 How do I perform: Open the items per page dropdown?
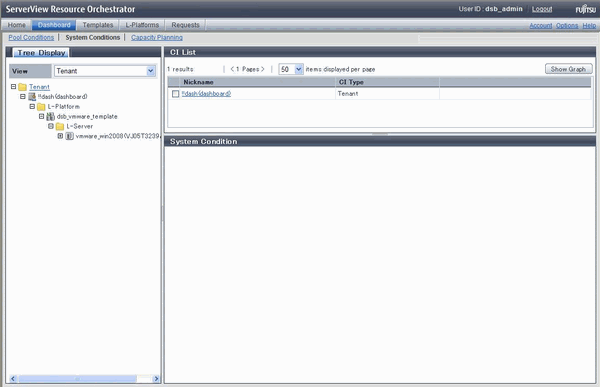tap(291, 69)
